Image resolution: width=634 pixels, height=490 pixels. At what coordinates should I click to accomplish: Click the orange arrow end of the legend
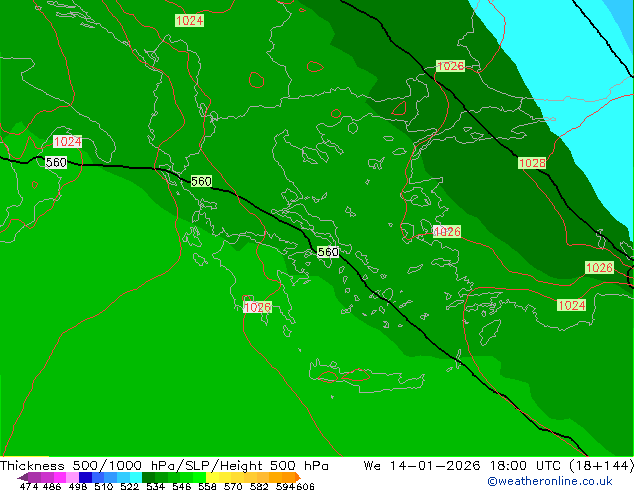(x=298, y=477)
